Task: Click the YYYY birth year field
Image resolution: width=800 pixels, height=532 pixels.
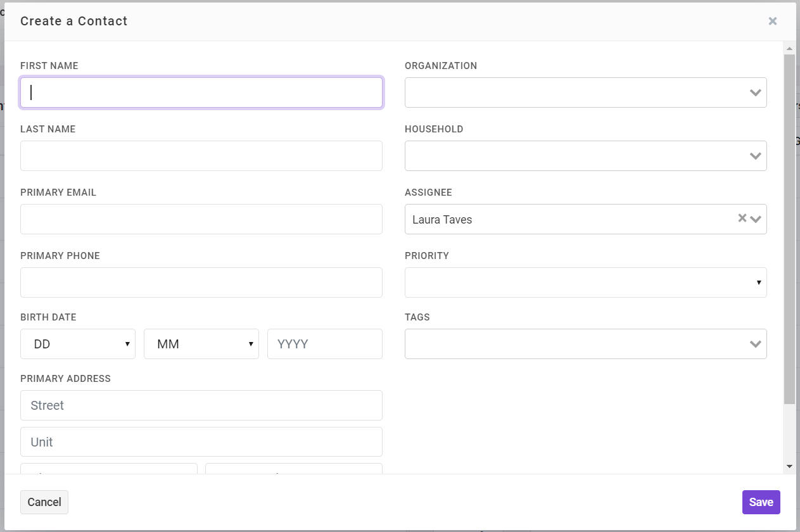Action: click(325, 344)
